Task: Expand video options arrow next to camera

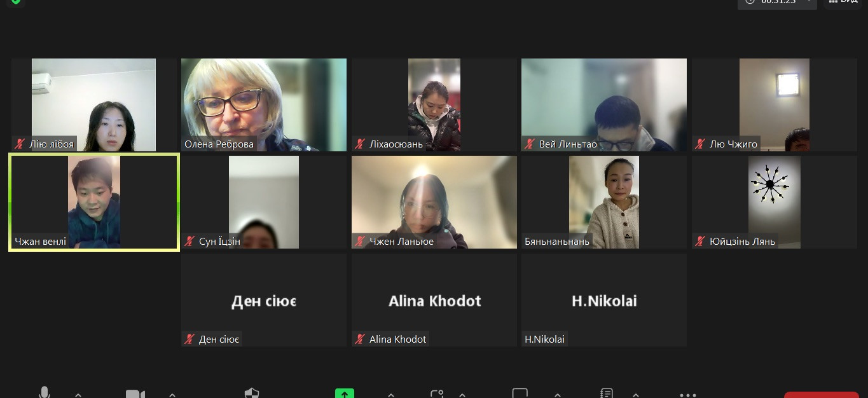Action: (x=172, y=394)
